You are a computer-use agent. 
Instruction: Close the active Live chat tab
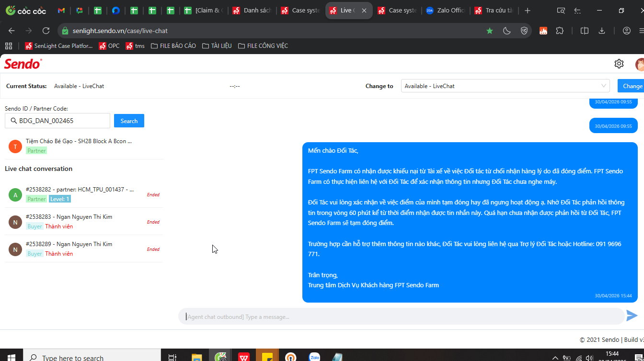tap(365, 11)
